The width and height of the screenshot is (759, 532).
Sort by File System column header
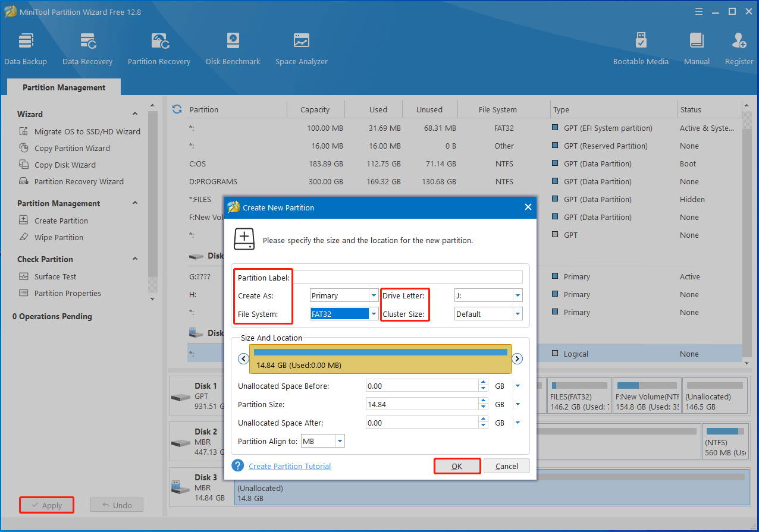coord(498,109)
